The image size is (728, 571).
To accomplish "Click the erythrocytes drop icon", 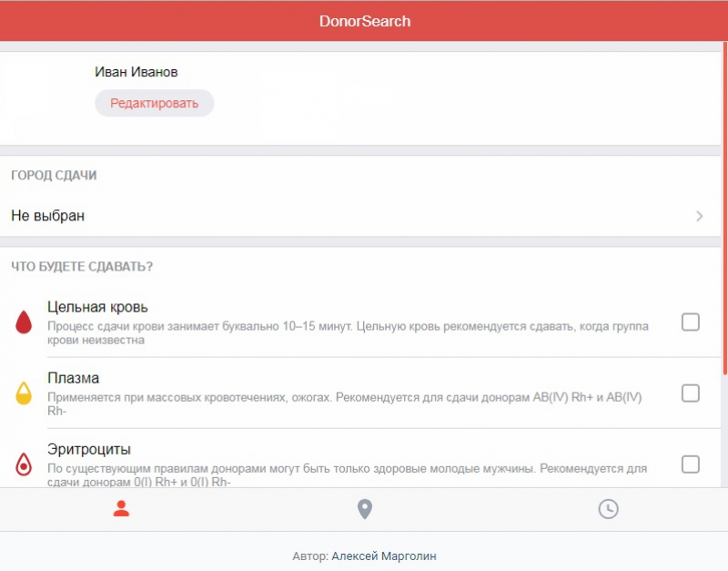I will (24, 464).
